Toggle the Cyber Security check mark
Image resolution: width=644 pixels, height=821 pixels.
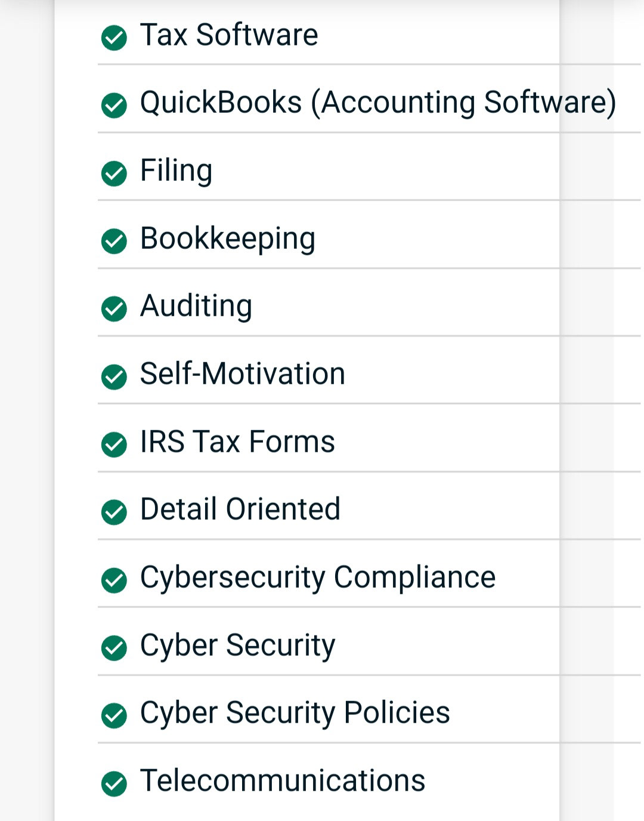[x=114, y=648]
